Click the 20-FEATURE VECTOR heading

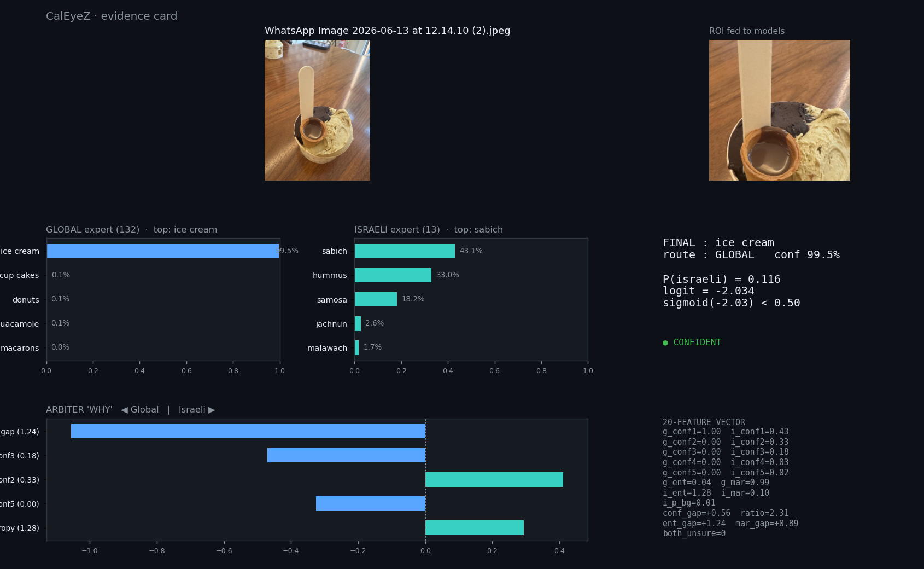coord(704,422)
